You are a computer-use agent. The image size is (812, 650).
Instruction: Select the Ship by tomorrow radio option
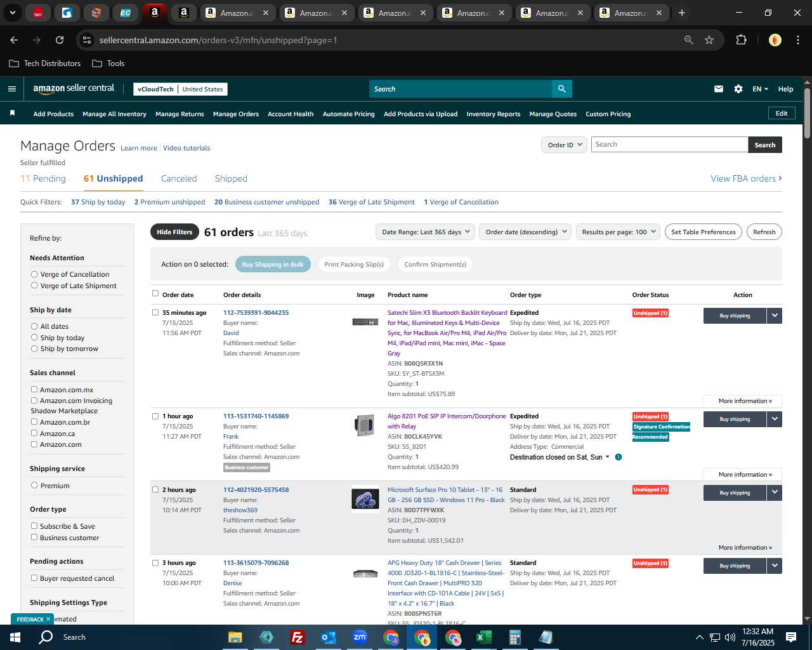click(34, 348)
